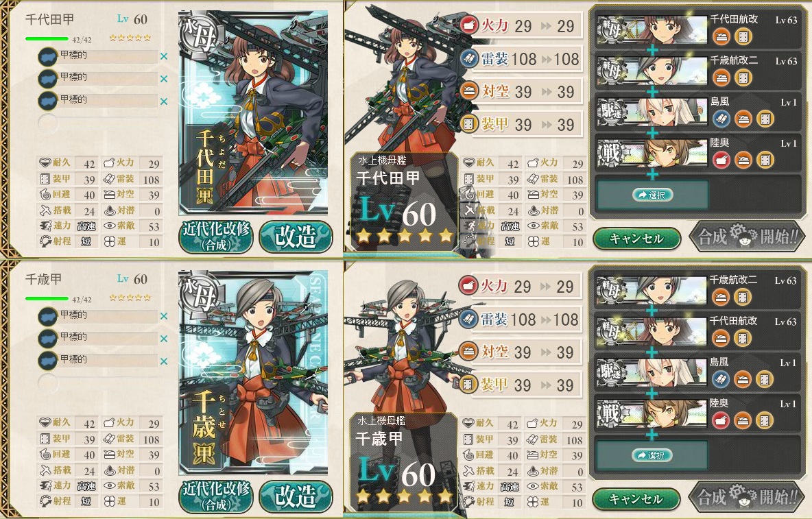This screenshot has width=812, height=519.
Task: Remove first 甲標的 from 千代田甲
Action: tap(164, 56)
